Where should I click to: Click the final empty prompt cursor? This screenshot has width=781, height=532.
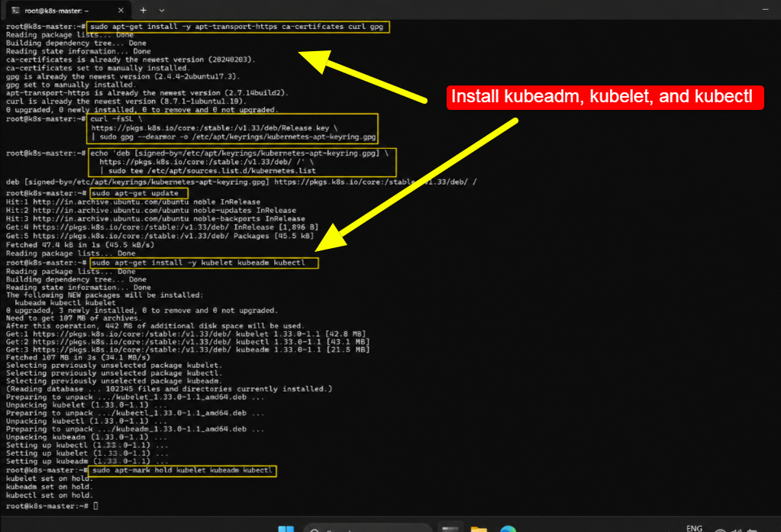click(95, 506)
